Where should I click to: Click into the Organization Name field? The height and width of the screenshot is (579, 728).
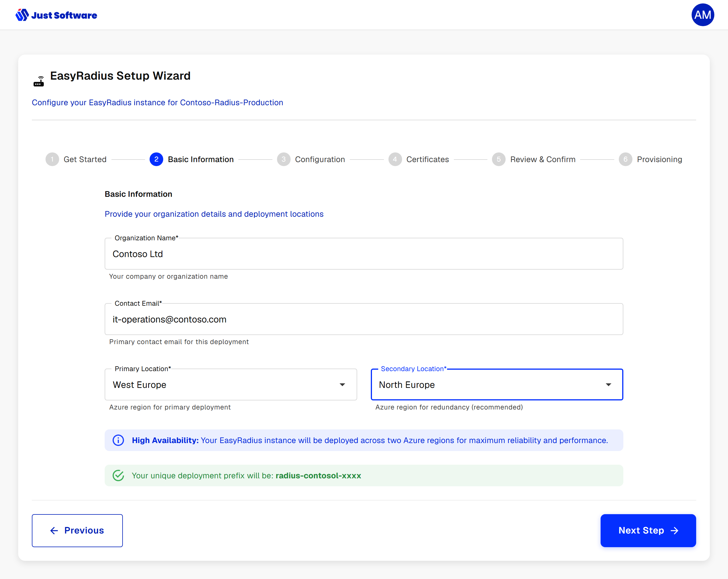coord(364,254)
